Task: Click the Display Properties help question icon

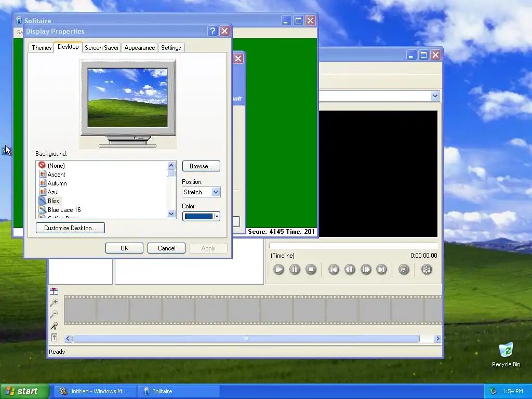Action: tap(212, 31)
